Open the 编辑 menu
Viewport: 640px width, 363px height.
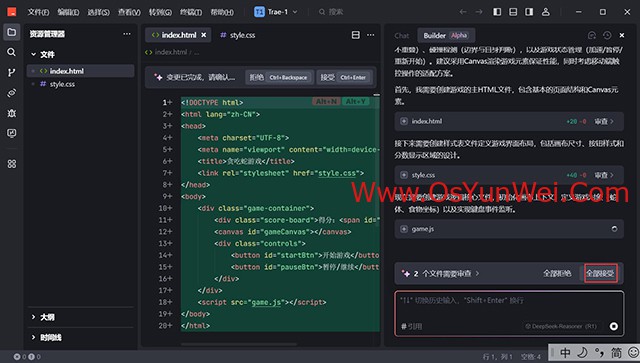68,12
